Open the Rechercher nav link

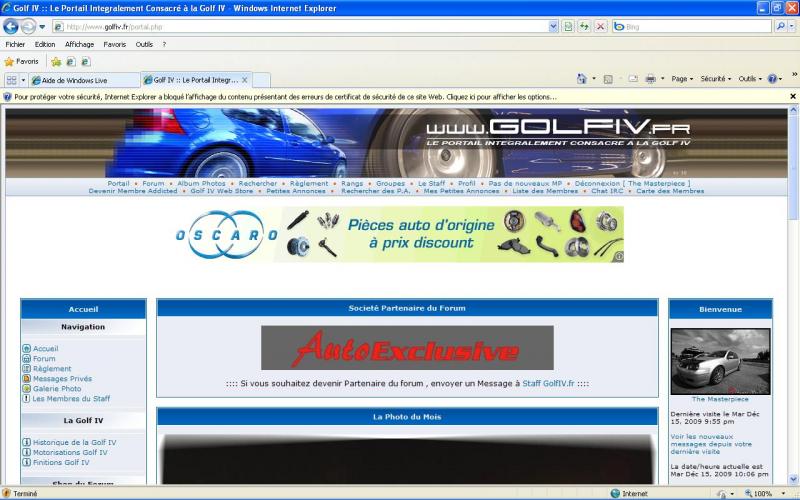[258, 183]
